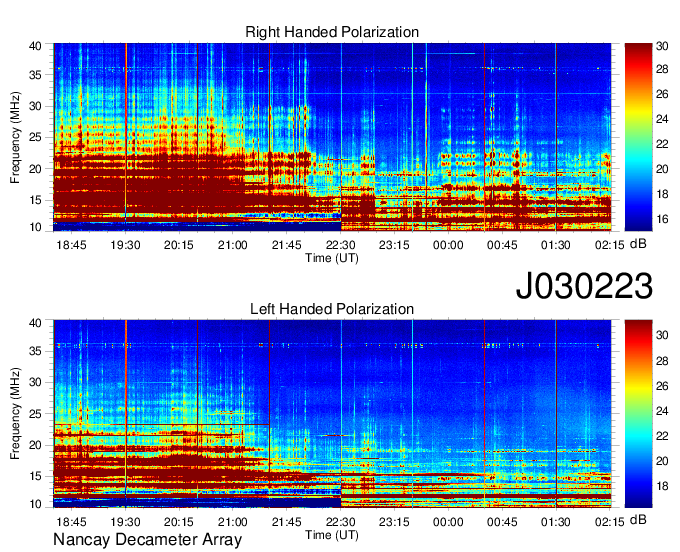680x552 pixels.
Task: Click the bottom plot's "Frequency (MHz)" axis label
Action: [15, 414]
